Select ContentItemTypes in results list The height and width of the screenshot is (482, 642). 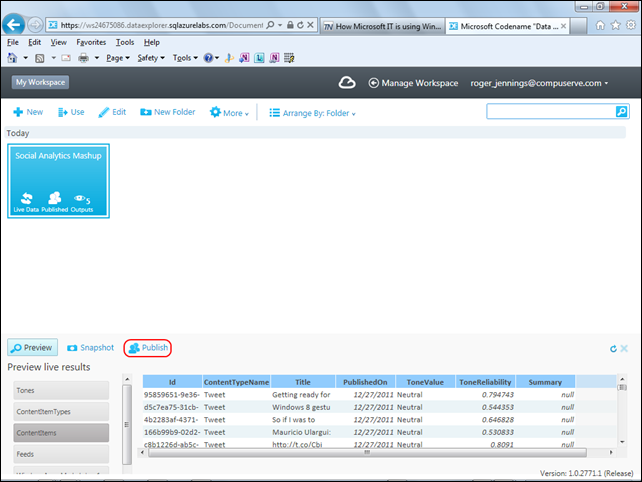[61, 412]
